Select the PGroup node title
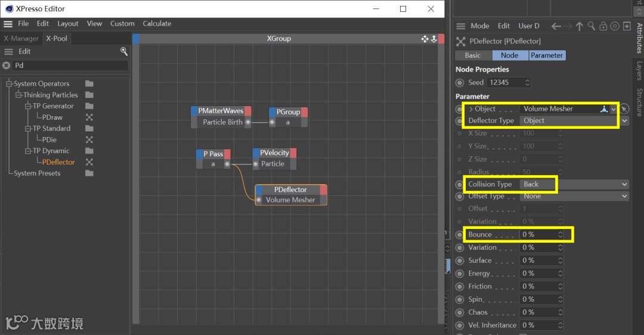The image size is (644, 335). [x=289, y=112]
